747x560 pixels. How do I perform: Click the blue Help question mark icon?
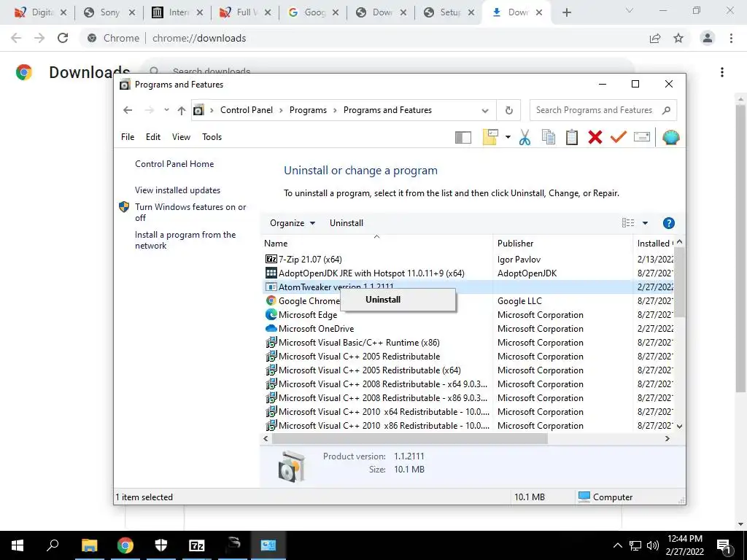(x=668, y=223)
